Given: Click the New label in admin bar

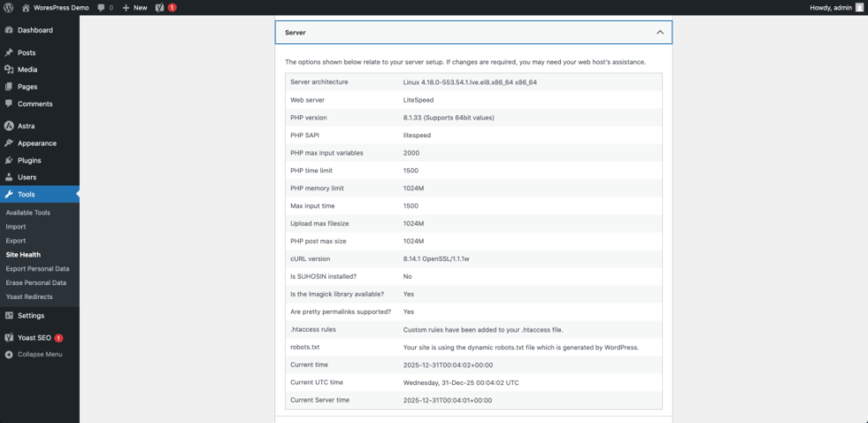Looking at the screenshot, I should [x=140, y=8].
